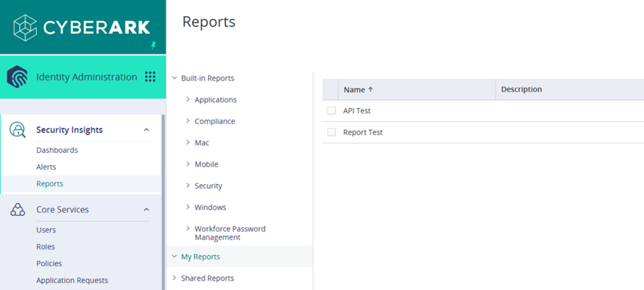Click the Security Insights lock icon

tap(17, 130)
